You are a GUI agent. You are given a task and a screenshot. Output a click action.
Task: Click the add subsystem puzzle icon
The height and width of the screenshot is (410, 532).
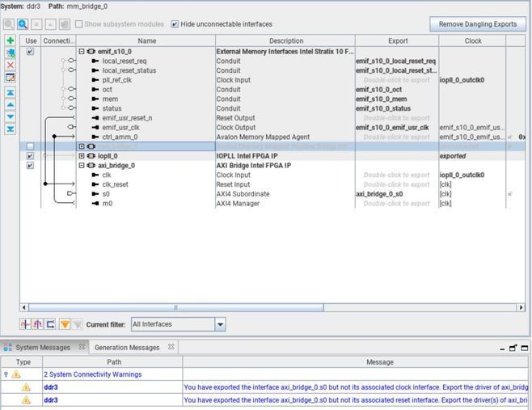click(11, 53)
